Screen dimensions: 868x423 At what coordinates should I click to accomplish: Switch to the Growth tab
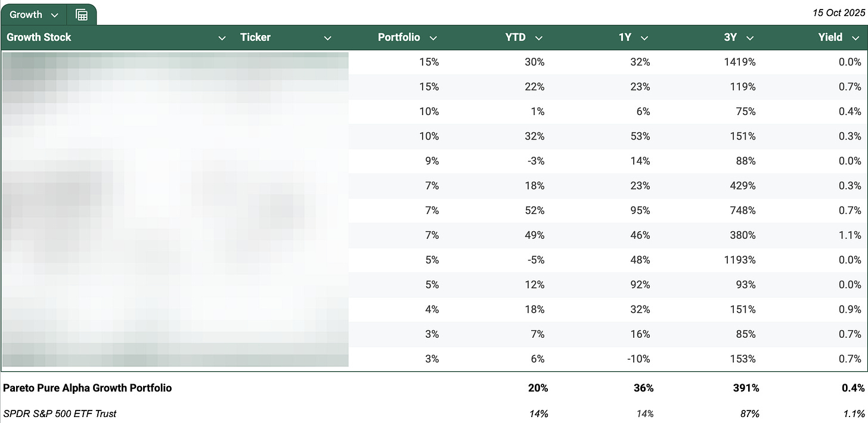tap(26, 14)
